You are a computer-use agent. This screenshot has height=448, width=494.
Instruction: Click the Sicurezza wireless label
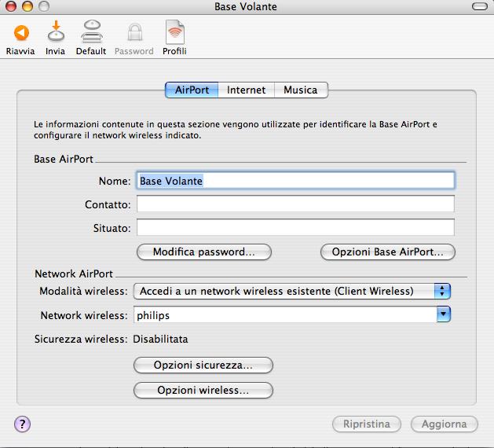pyautogui.click(x=81, y=340)
